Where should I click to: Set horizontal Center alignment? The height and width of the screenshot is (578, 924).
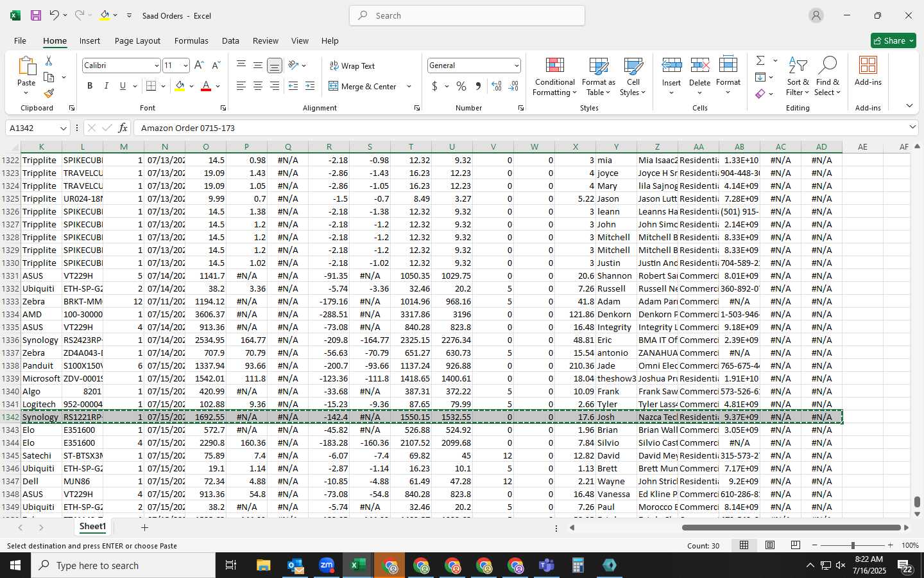[258, 86]
